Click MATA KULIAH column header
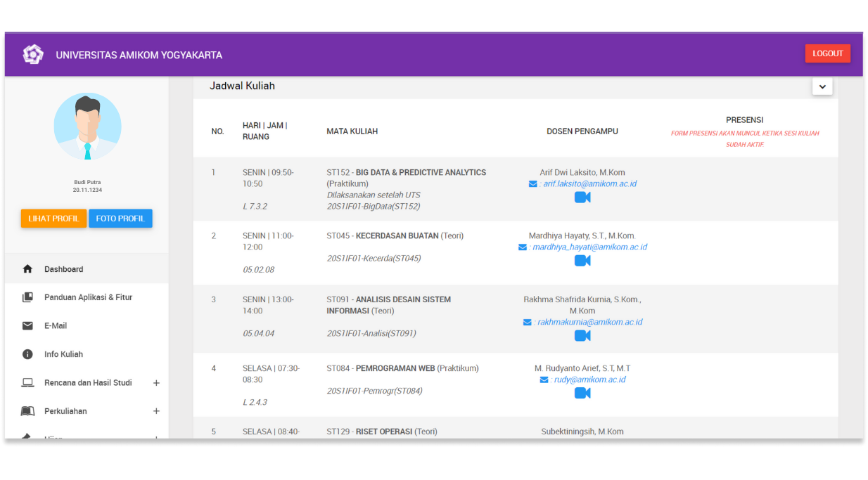The width and height of the screenshot is (868, 480). tap(352, 131)
